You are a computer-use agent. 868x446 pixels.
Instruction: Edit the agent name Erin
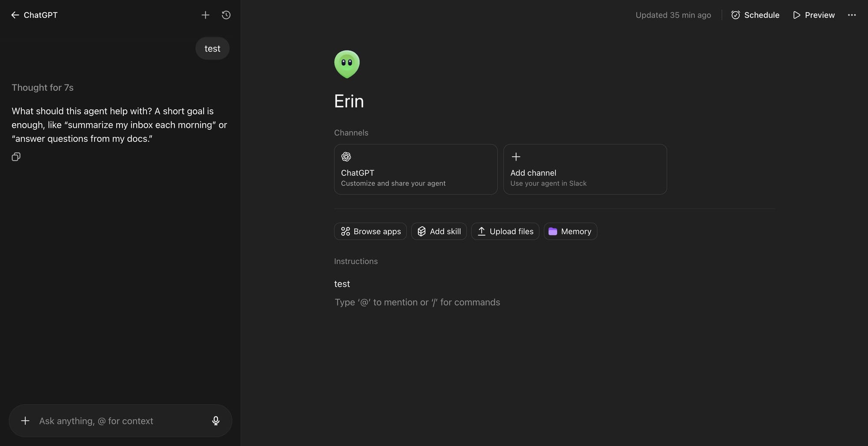pos(349,101)
